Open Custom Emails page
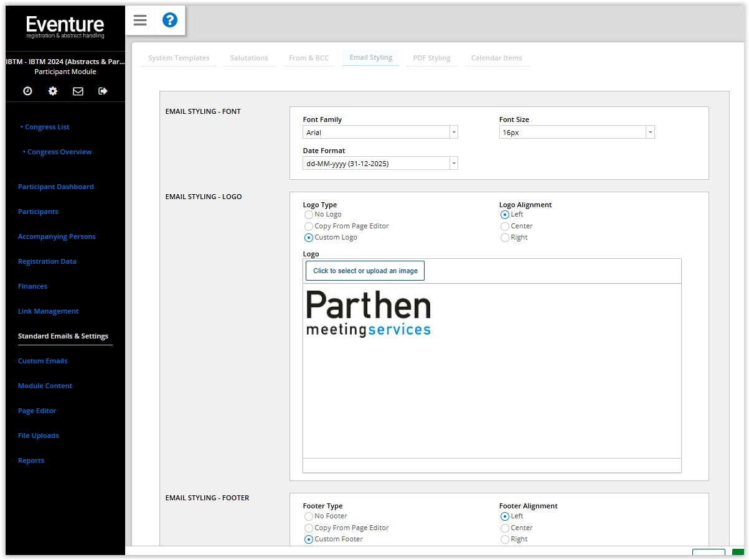Screen dimensions: 749x560 [43, 361]
